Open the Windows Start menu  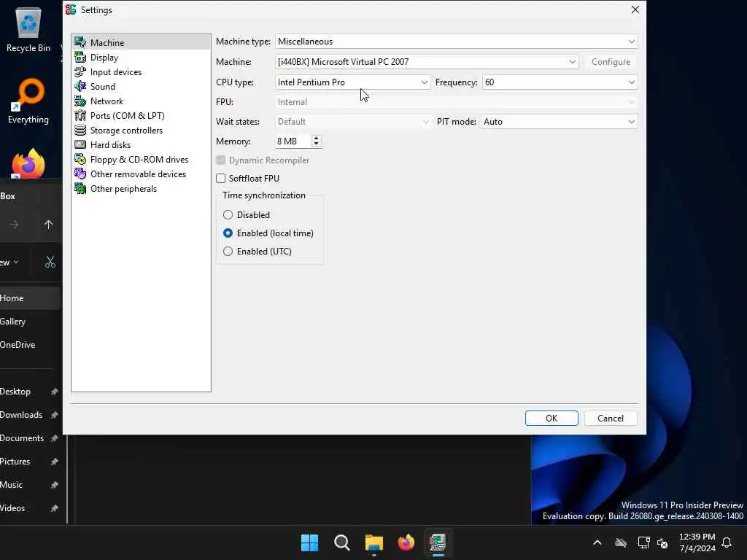[309, 542]
